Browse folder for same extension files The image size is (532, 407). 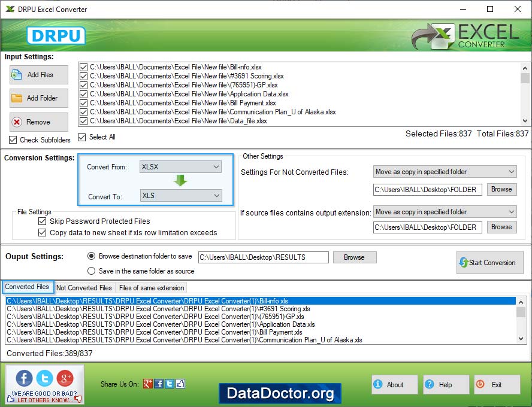coord(502,227)
